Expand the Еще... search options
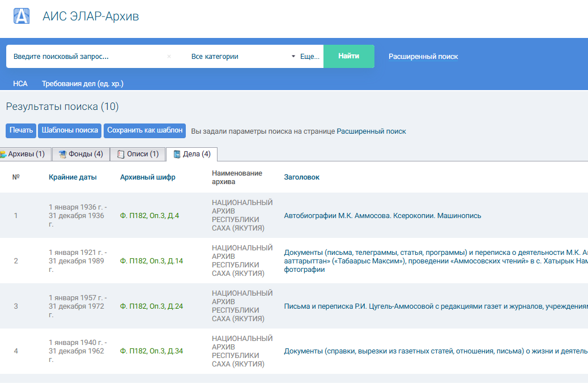The height and width of the screenshot is (388, 588). point(310,57)
